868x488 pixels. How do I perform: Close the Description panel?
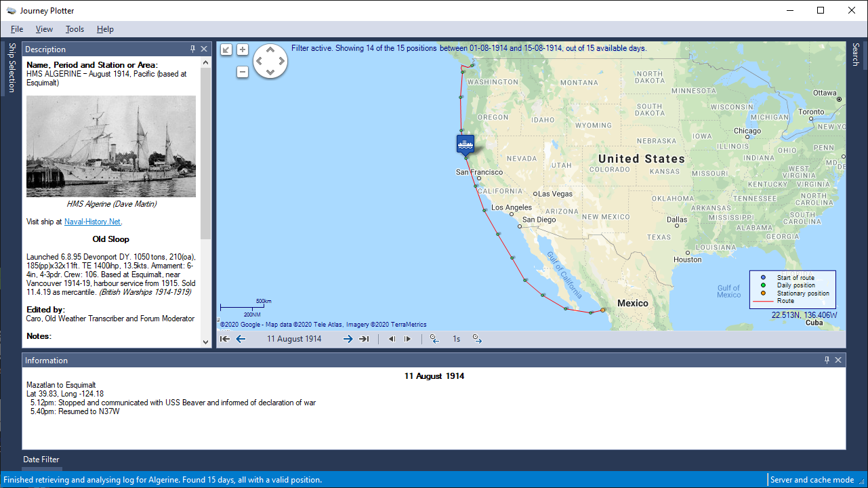pos(204,49)
